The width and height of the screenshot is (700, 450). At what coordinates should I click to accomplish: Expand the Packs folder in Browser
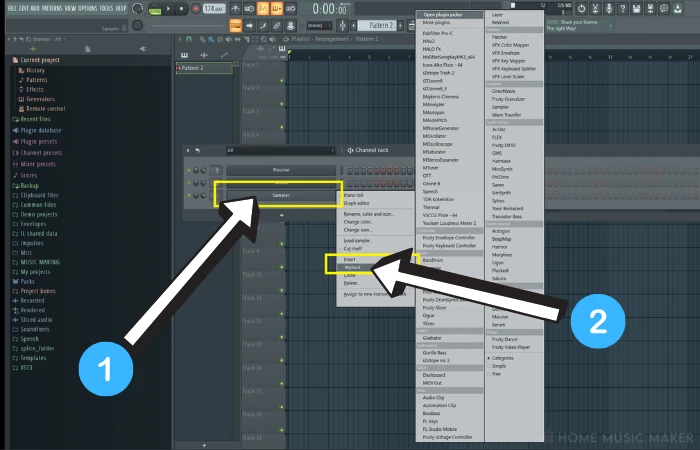pyautogui.click(x=23, y=281)
